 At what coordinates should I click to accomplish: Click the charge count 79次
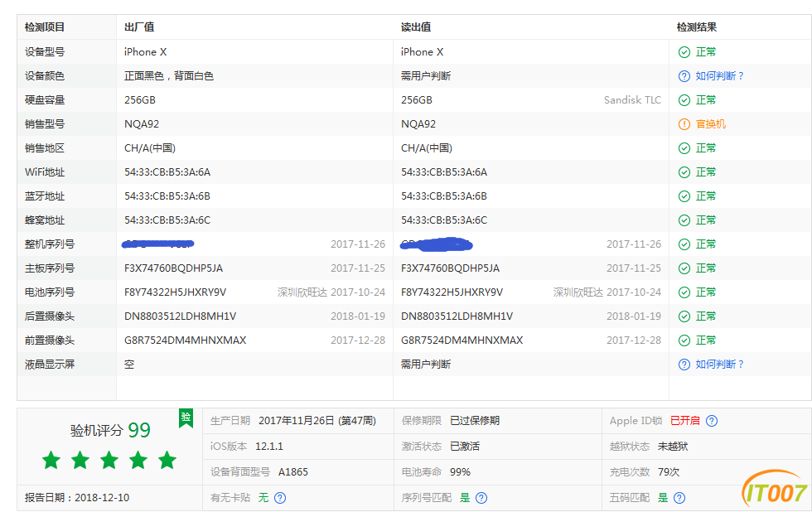pyautogui.click(x=669, y=472)
